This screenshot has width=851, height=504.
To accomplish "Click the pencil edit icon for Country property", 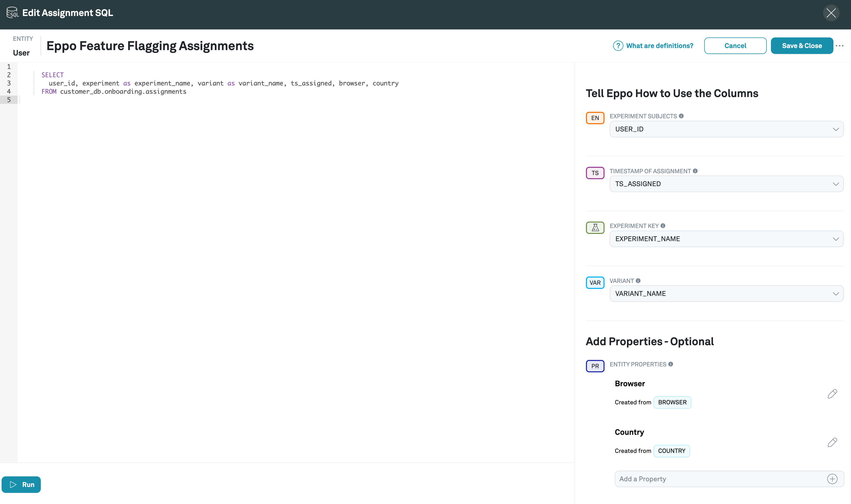I will (832, 442).
